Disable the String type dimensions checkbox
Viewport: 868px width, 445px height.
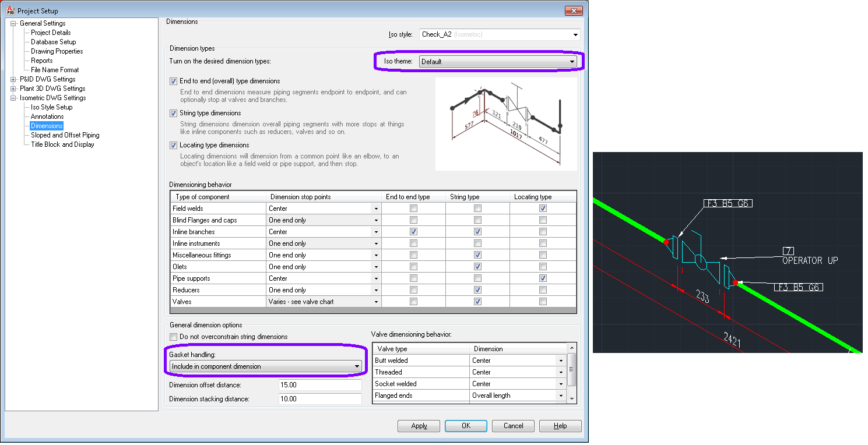tap(173, 113)
